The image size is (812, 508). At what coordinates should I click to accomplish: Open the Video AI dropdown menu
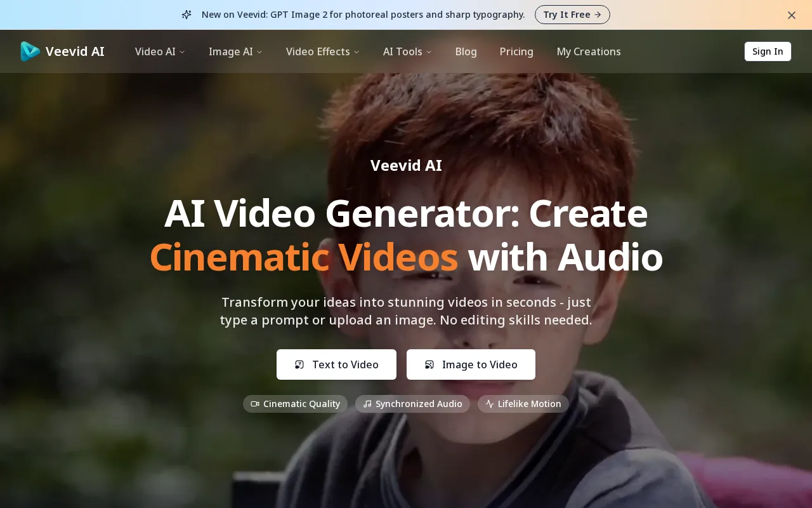[160, 51]
